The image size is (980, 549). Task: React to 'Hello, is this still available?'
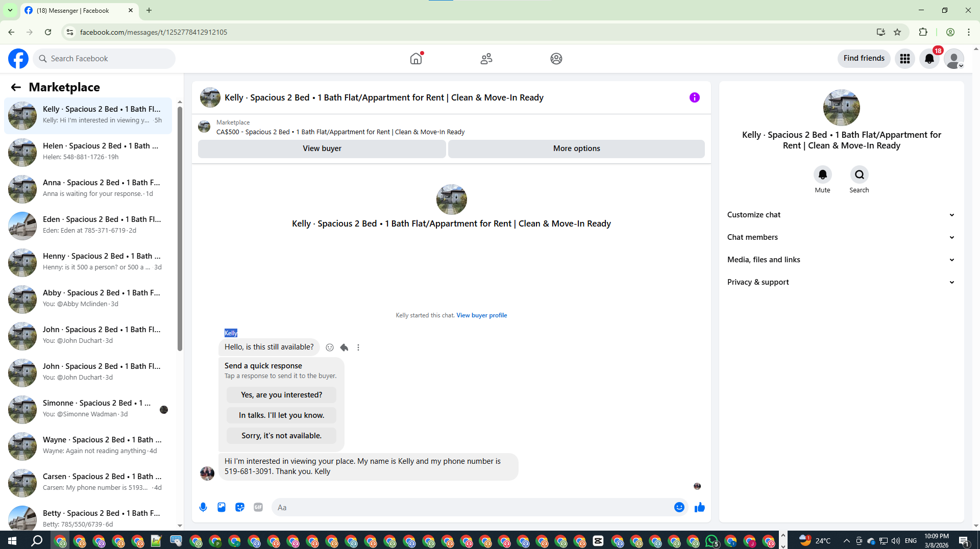(x=330, y=347)
